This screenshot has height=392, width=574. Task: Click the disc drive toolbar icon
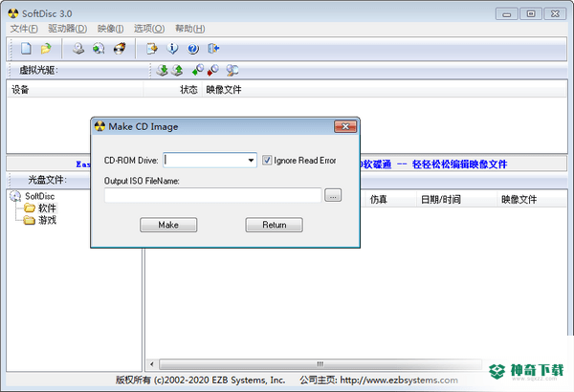click(78, 49)
